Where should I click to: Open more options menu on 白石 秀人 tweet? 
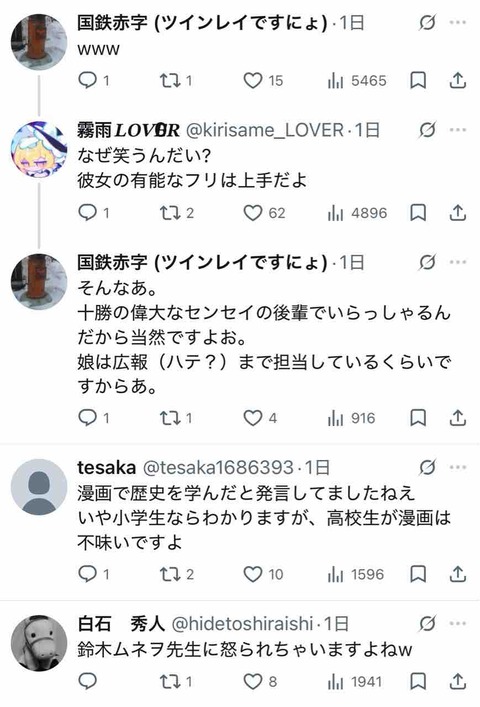click(458, 624)
